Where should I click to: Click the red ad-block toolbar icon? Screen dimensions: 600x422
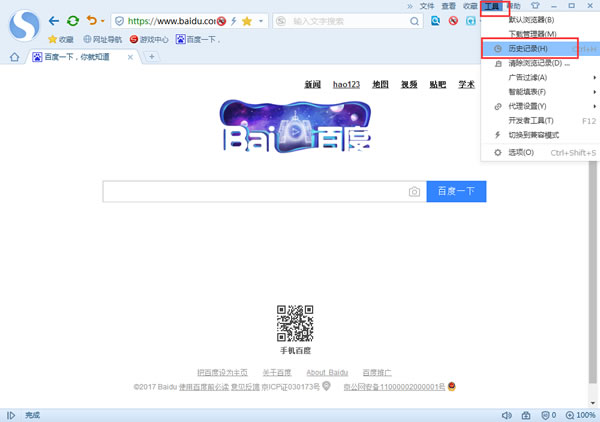click(x=453, y=21)
